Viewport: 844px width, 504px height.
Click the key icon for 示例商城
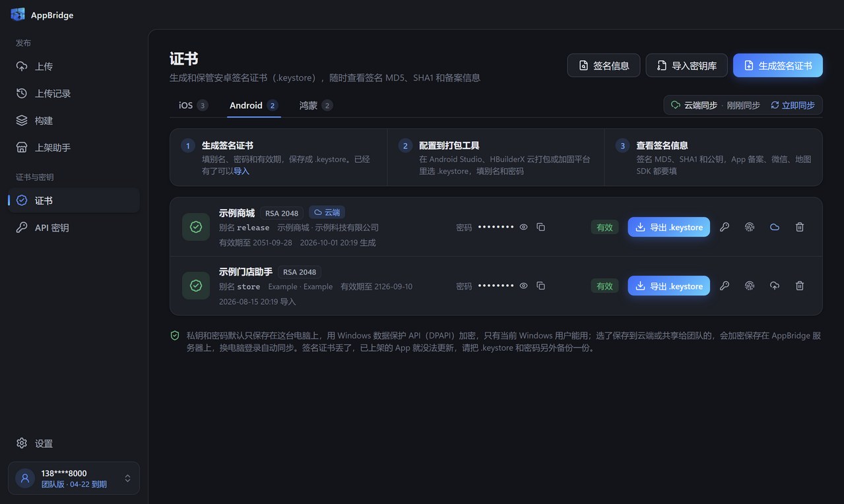pyautogui.click(x=725, y=227)
